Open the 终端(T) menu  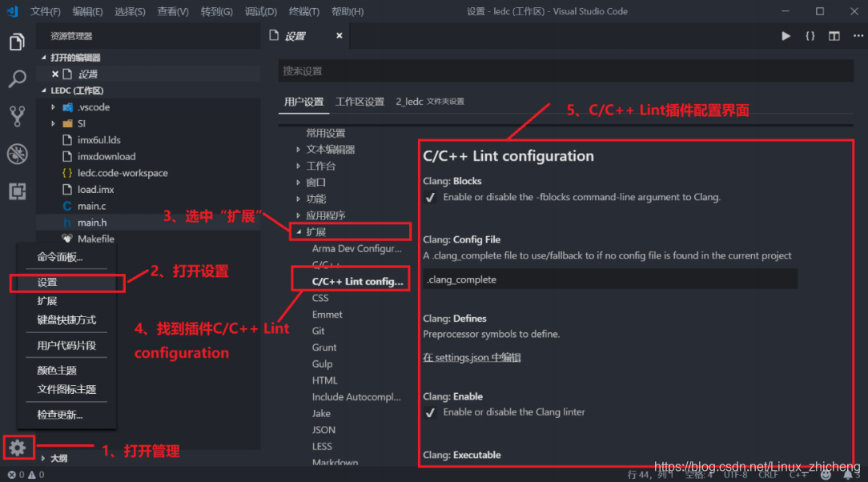(304, 11)
